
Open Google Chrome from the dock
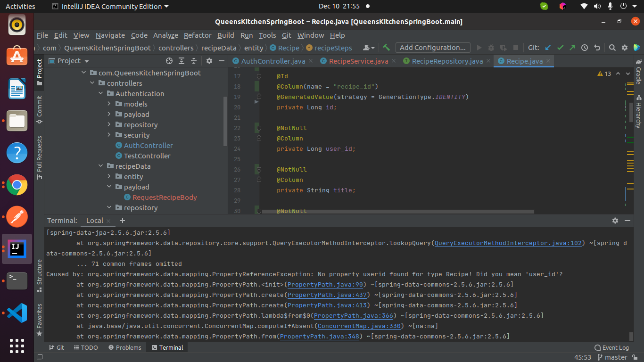click(17, 185)
